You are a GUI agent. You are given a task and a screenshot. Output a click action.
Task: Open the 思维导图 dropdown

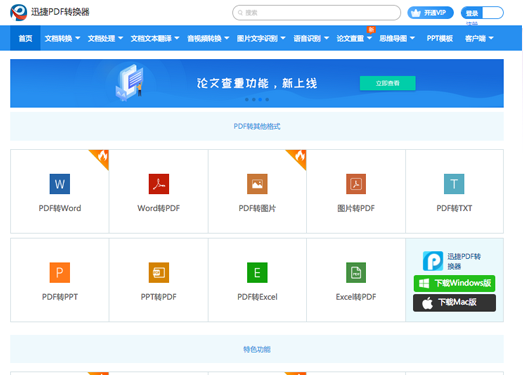[x=397, y=38]
